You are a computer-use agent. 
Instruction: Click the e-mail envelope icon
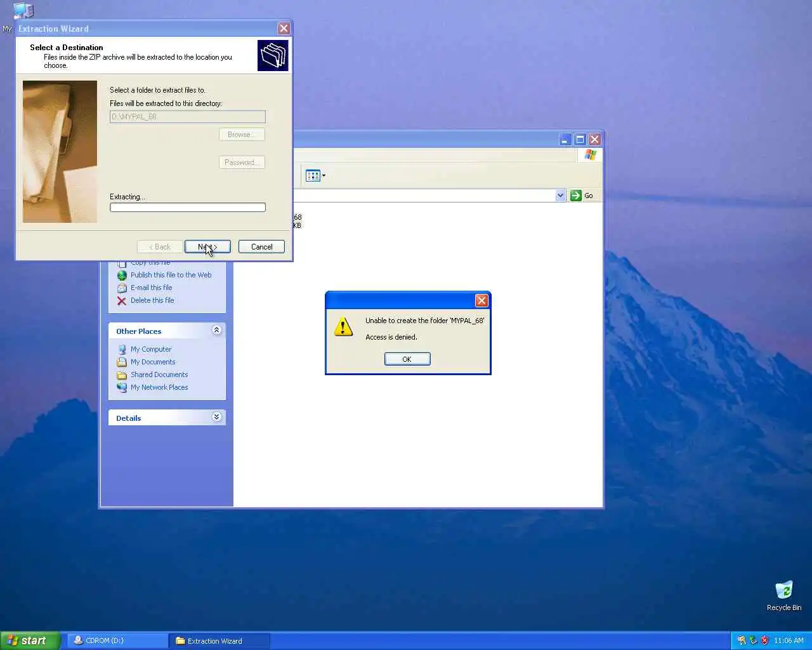click(122, 288)
